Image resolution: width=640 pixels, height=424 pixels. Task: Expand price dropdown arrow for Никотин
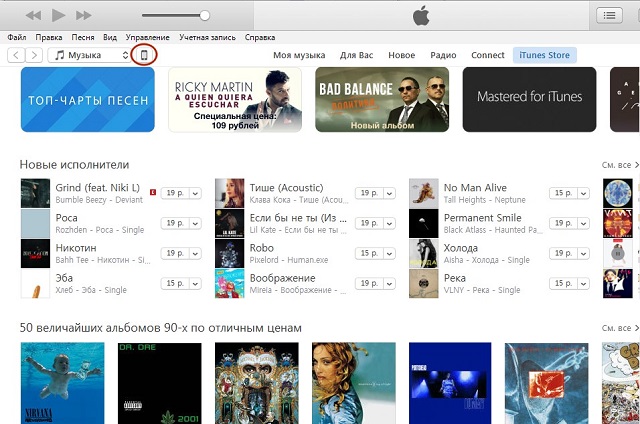[196, 253]
